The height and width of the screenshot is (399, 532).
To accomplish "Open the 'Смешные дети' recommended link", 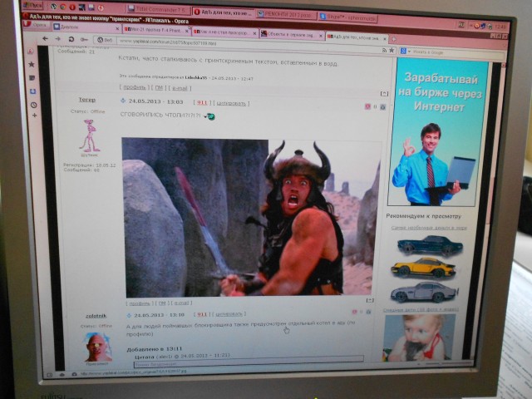I will point(421,309).
